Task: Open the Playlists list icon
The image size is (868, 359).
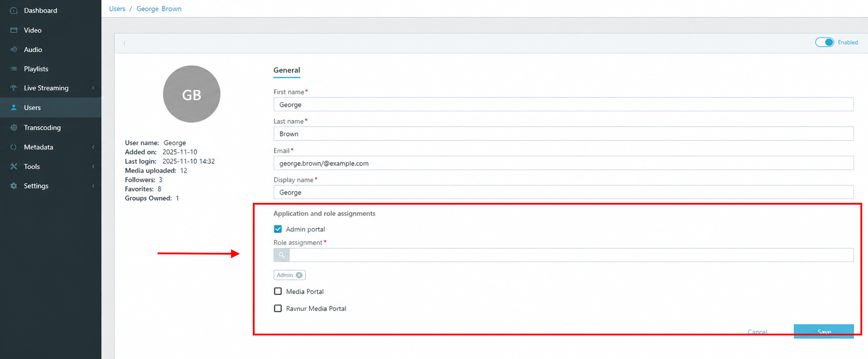Action: click(14, 69)
